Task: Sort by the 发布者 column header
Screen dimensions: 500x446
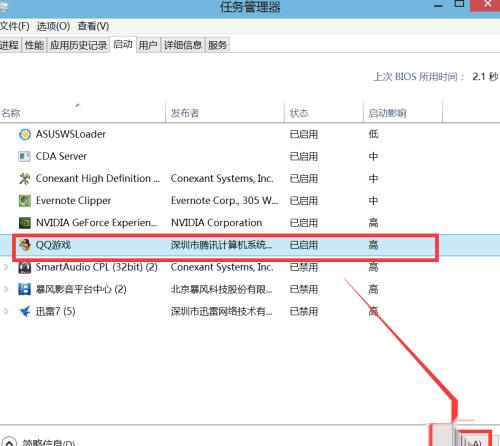Action: pos(225,113)
